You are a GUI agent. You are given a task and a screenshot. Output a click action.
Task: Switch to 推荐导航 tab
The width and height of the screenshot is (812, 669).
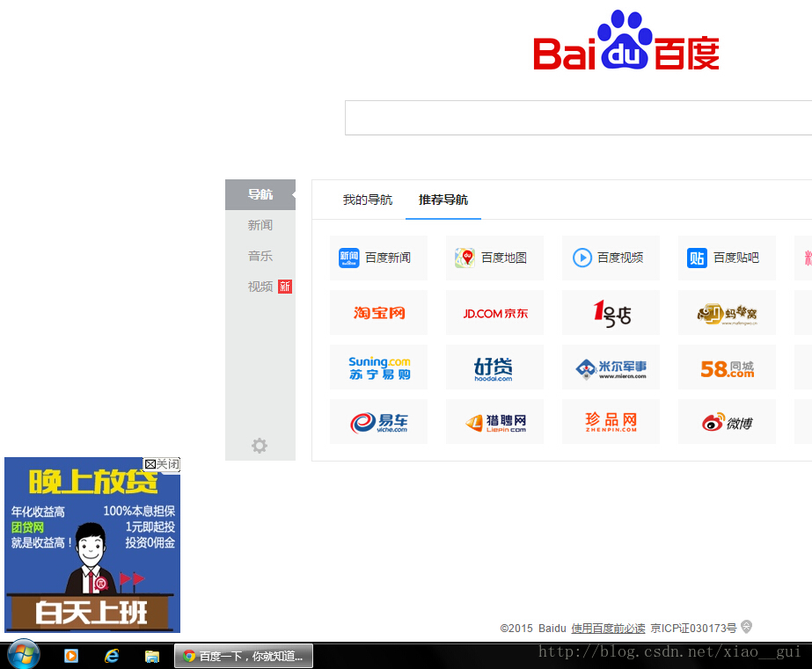[x=443, y=200]
